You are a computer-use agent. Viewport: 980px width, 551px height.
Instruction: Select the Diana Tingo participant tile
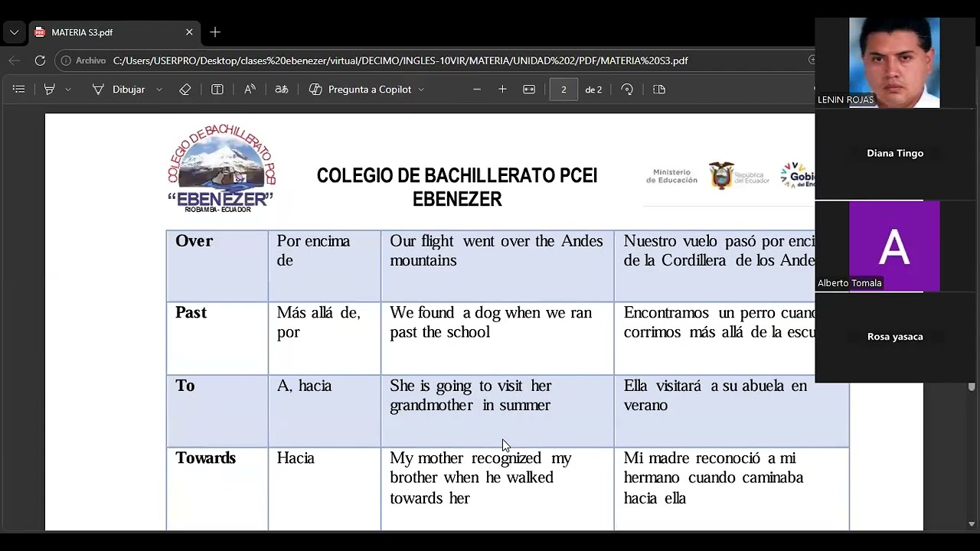(895, 154)
